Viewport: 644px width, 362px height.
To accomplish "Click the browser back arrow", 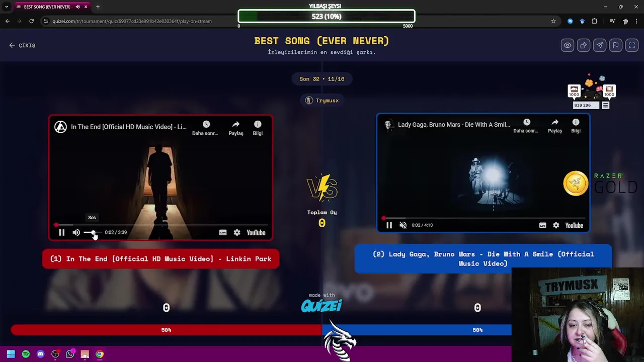I will pos(7,21).
